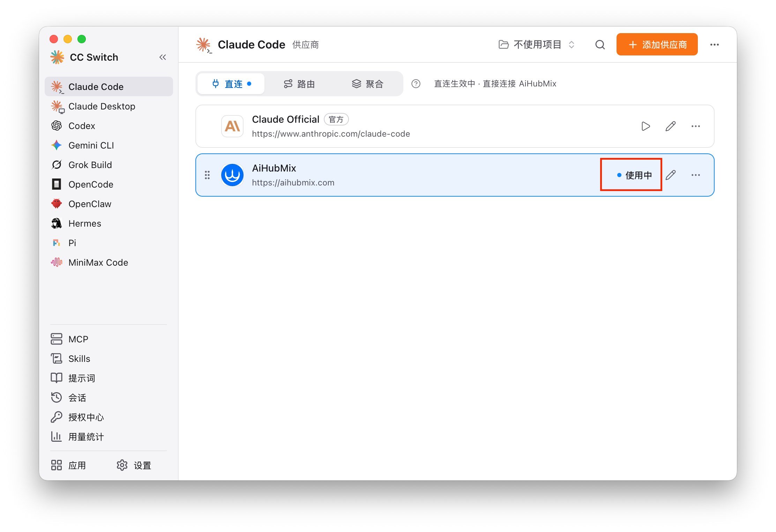Click the 使用中 status on AiHubMix
776x532 pixels.
tap(634, 175)
